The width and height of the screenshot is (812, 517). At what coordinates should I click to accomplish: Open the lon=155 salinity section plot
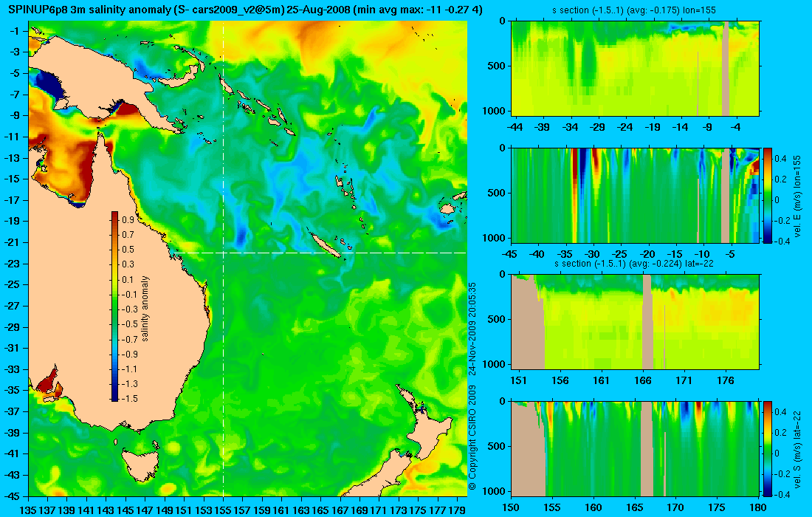pyautogui.click(x=636, y=68)
